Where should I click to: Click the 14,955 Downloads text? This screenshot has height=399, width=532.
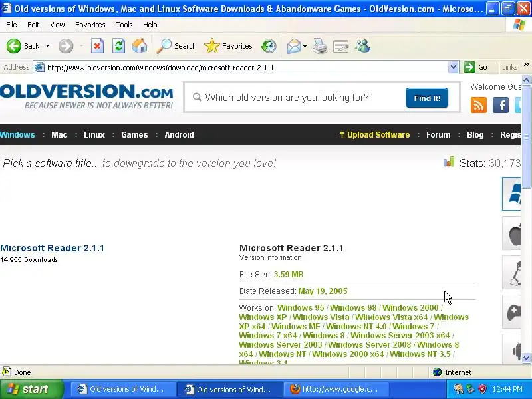pyautogui.click(x=29, y=260)
